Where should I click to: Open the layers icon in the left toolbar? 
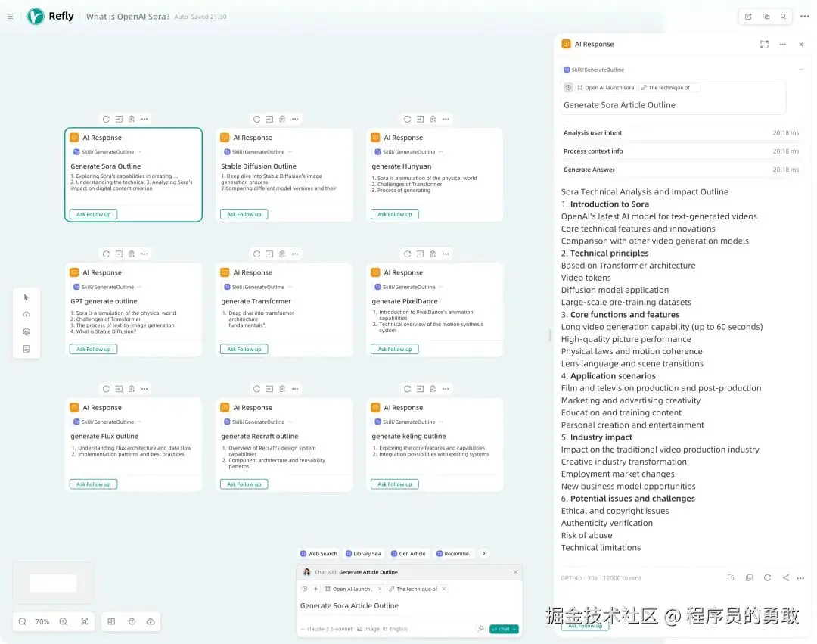(26, 331)
